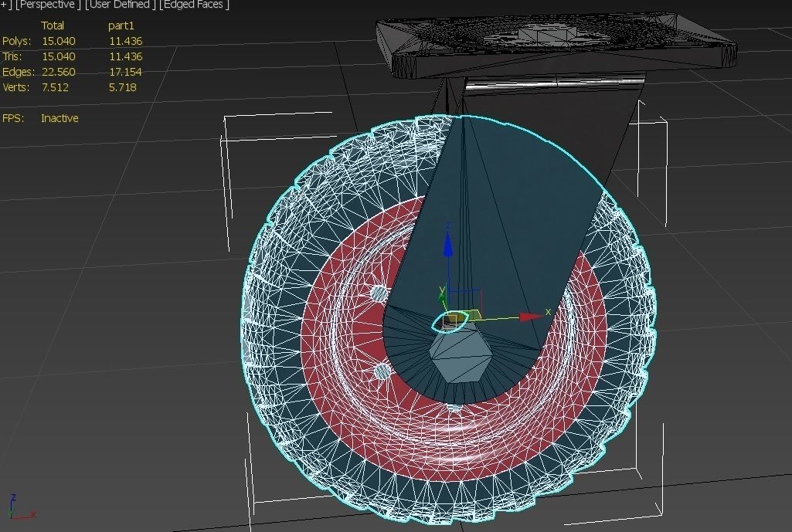Click the 'part1' statistics column header

click(x=121, y=25)
